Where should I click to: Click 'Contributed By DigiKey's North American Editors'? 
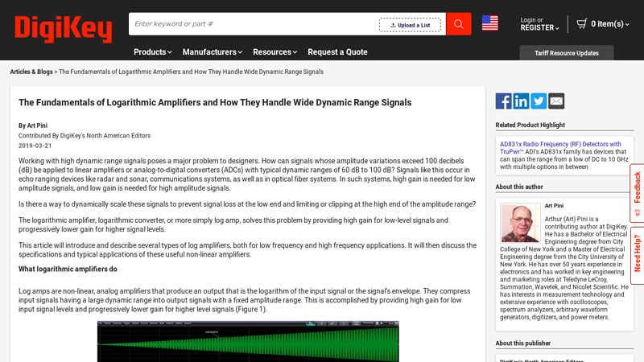point(85,136)
